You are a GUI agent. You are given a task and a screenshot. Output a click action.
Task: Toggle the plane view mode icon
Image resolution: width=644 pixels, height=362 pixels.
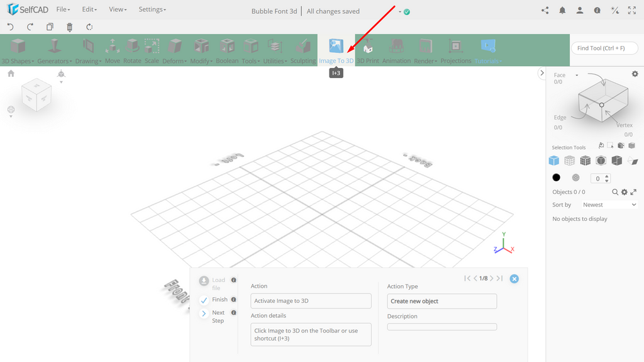click(633, 161)
